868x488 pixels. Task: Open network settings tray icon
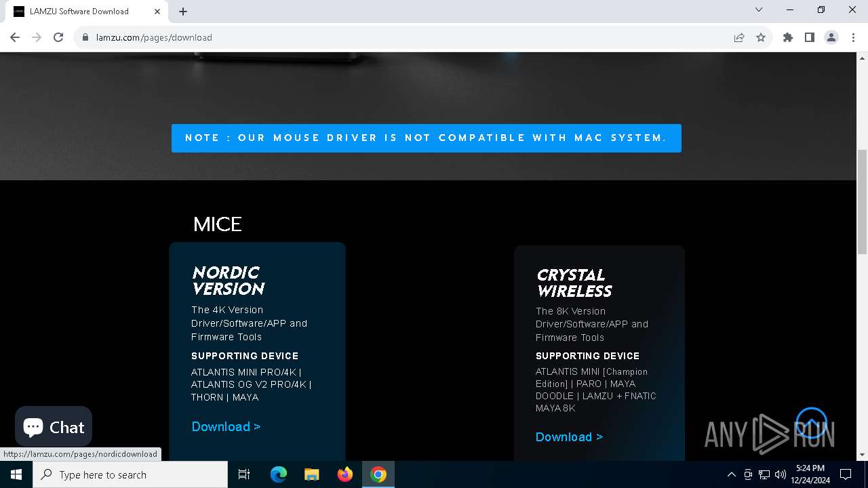(764, 474)
